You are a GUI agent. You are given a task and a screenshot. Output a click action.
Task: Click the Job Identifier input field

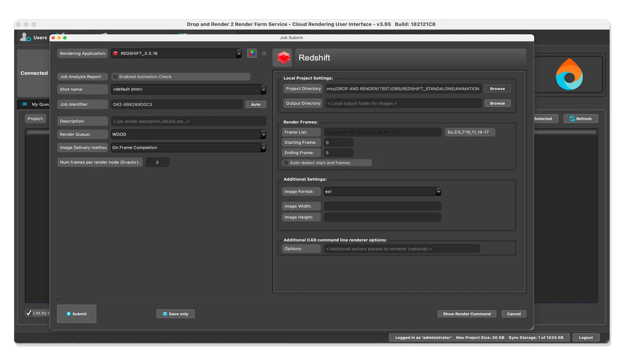177,105
